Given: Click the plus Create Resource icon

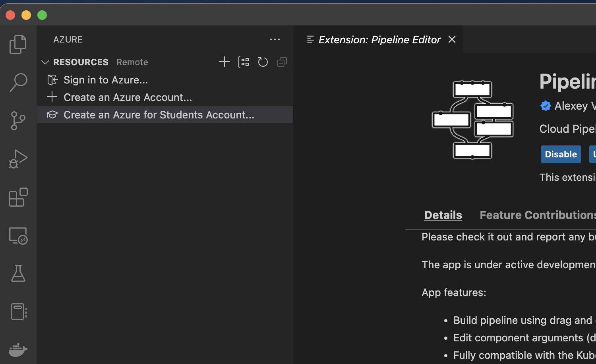Looking at the screenshot, I should pyautogui.click(x=224, y=62).
